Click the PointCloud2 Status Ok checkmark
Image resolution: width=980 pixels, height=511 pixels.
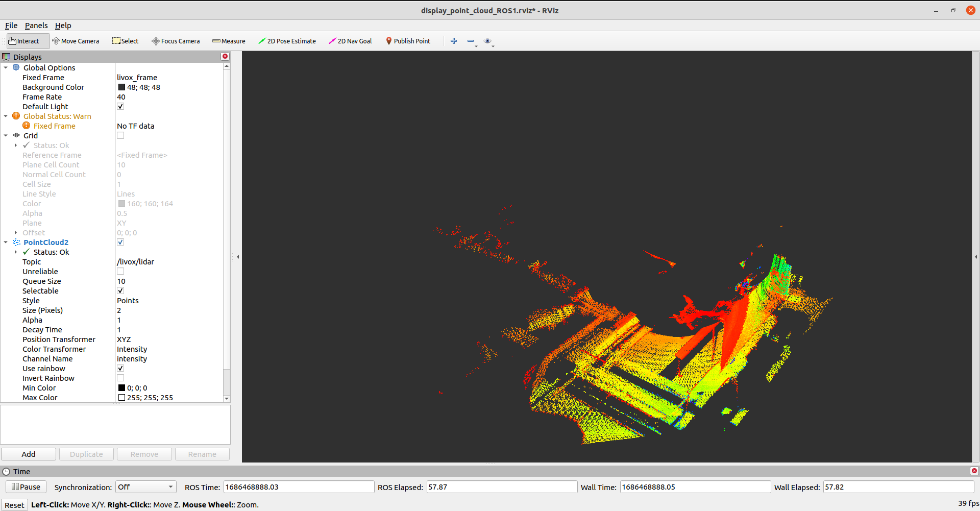pyautogui.click(x=27, y=252)
